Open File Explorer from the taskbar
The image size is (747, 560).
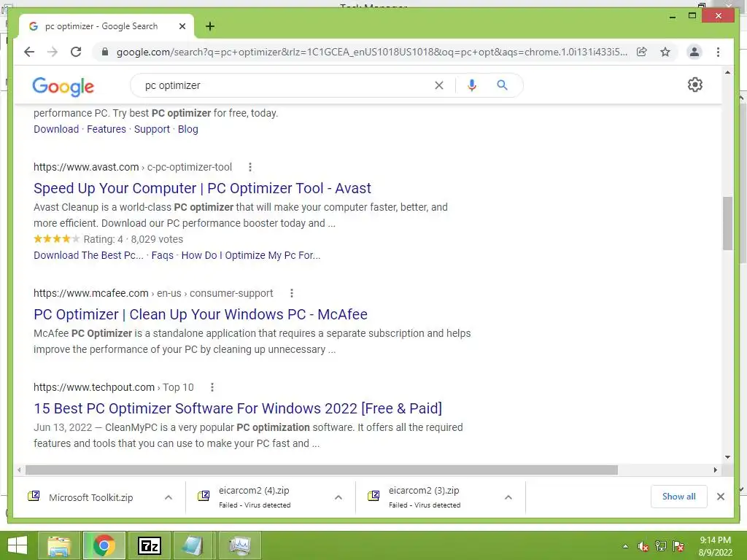[x=60, y=545]
